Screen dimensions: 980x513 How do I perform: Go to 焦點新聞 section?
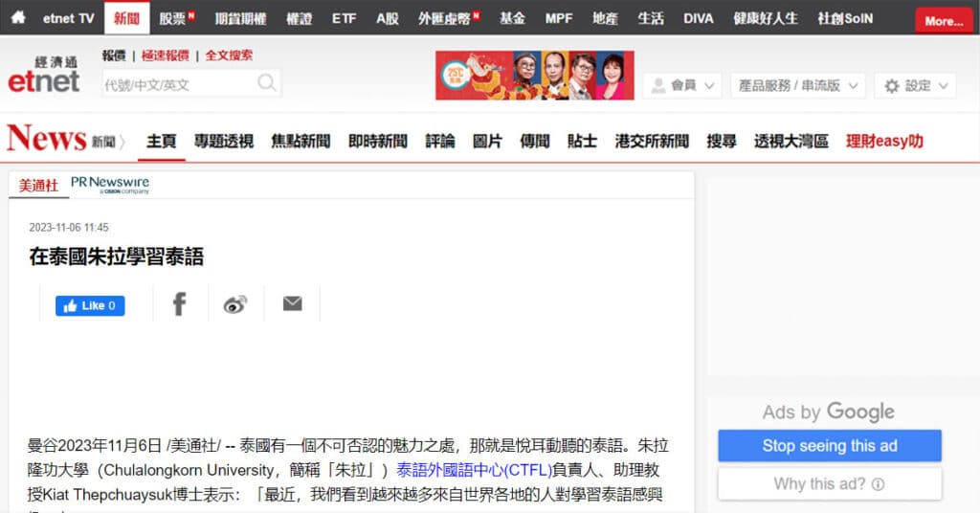tap(301, 142)
